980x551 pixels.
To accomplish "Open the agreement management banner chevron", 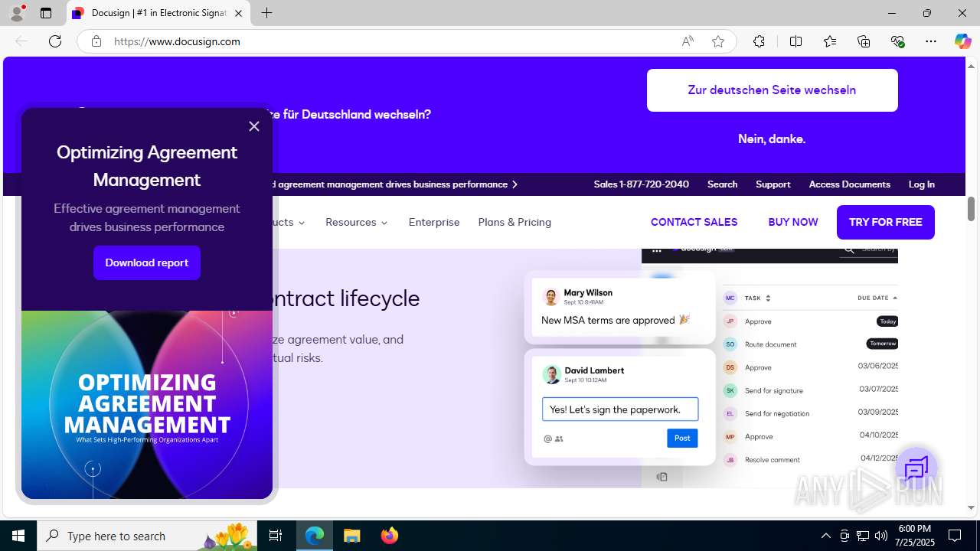I will coord(515,184).
